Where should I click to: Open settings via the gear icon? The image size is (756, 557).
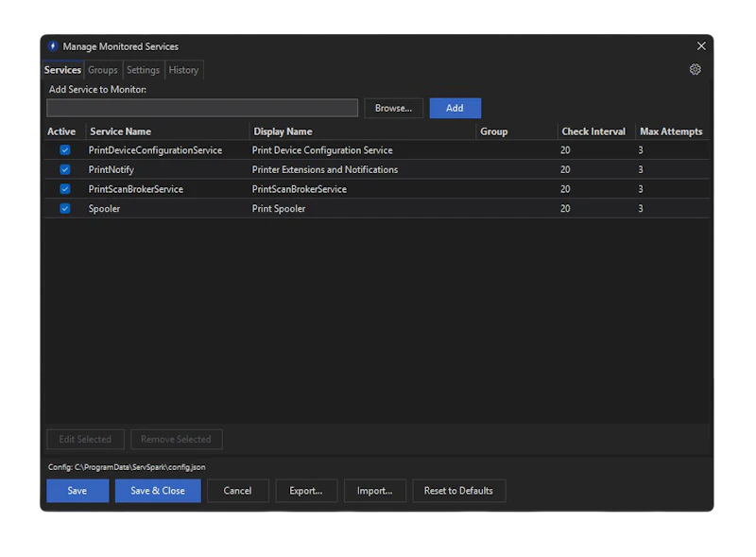695,69
